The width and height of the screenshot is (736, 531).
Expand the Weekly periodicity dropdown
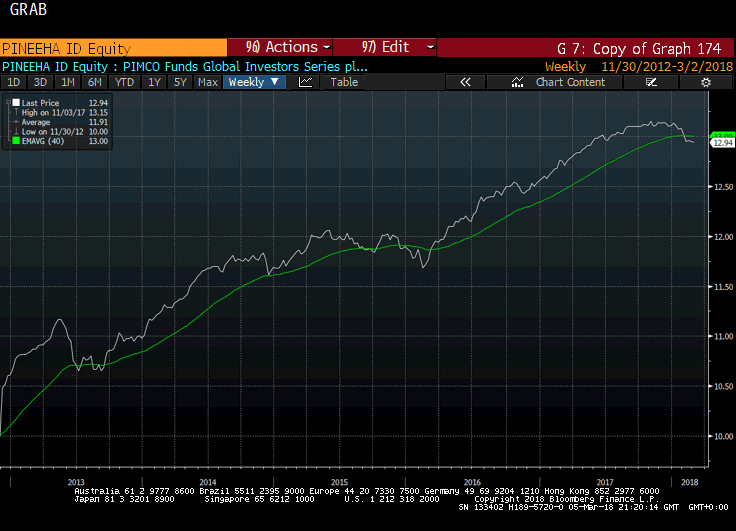[254, 82]
